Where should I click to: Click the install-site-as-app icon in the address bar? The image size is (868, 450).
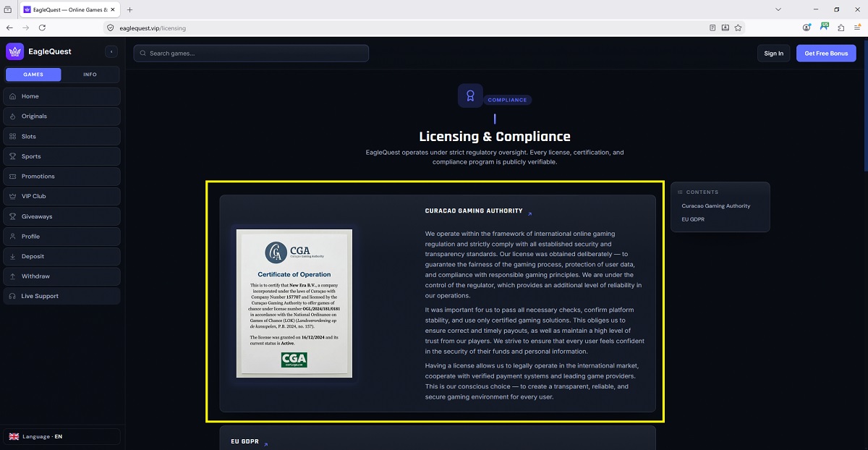(726, 27)
